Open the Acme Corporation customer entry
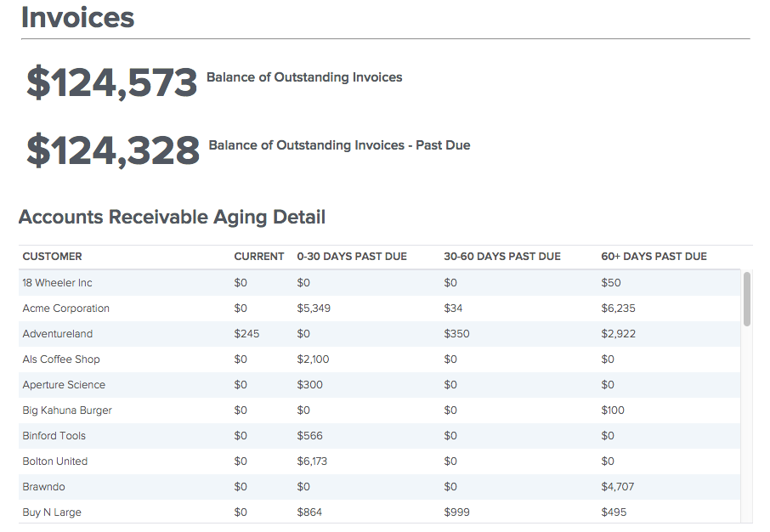The width and height of the screenshot is (770, 532). (x=65, y=308)
